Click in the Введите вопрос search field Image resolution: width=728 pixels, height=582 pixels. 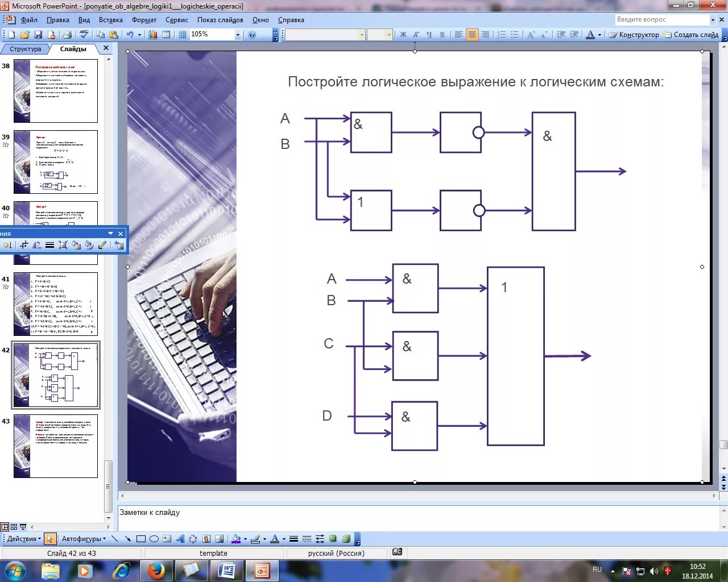click(x=662, y=19)
